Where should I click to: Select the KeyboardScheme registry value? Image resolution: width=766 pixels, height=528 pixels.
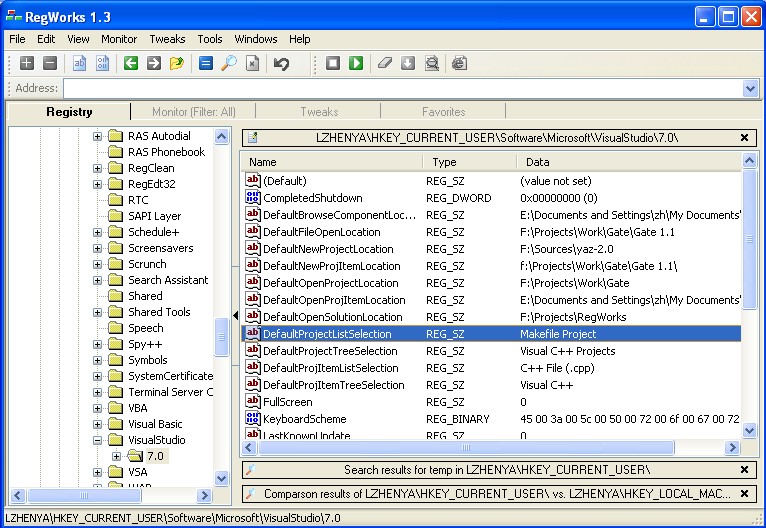click(304, 419)
